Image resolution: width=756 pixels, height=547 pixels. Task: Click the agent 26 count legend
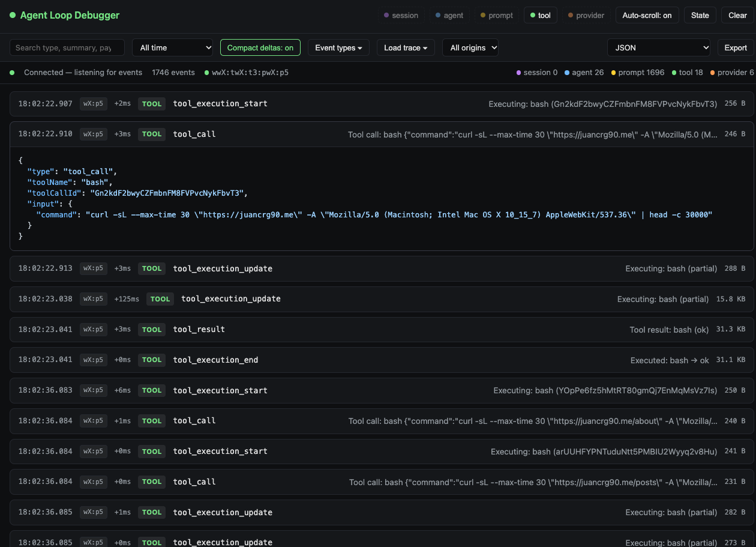[584, 72]
